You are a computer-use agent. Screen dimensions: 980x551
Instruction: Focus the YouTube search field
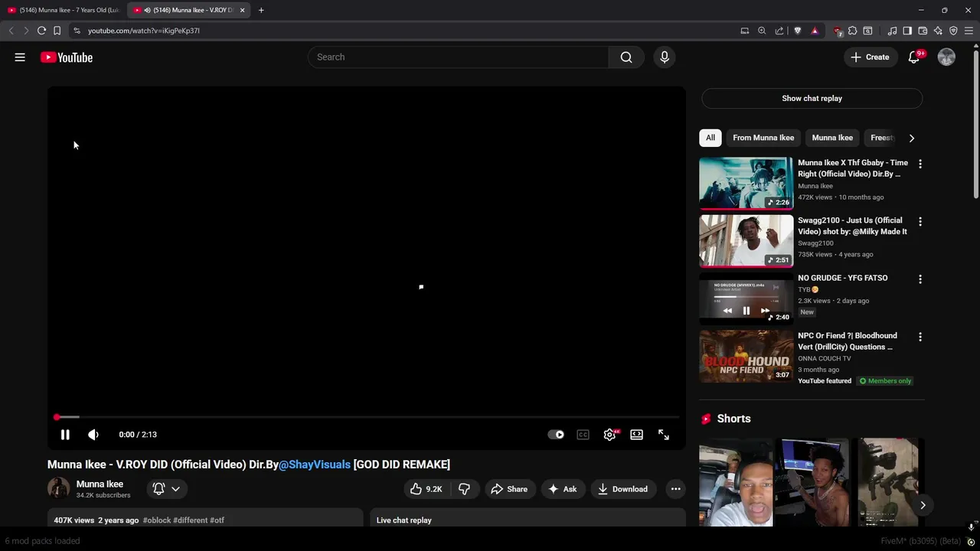coord(458,57)
